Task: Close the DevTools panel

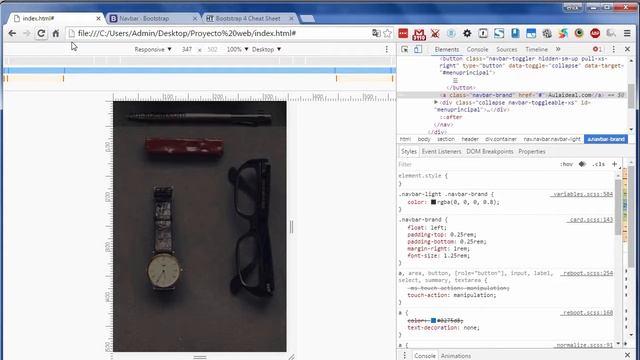Action: pos(627,49)
